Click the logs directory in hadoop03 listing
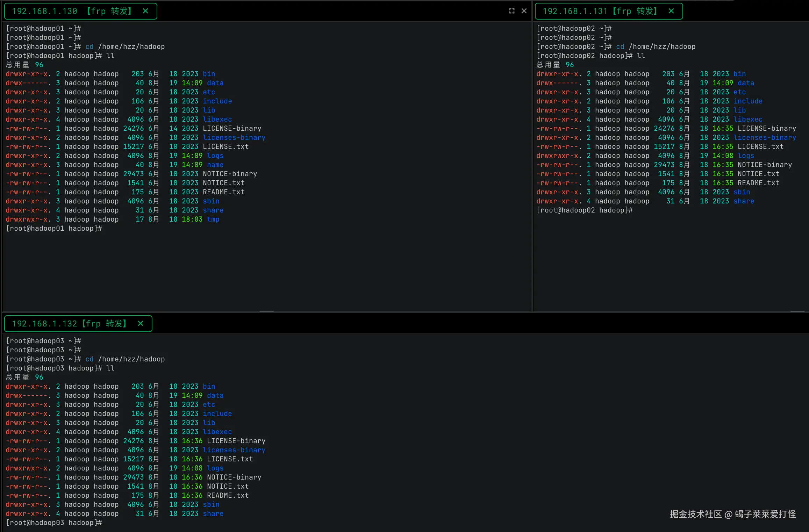 [215, 468]
